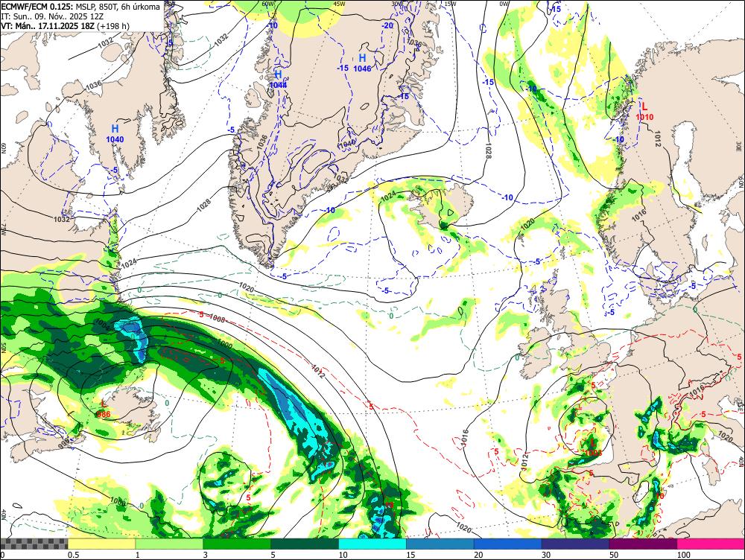Click the medium green 3–5 mm legend swatch
This screenshot has height=560, width=745.
click(237, 544)
